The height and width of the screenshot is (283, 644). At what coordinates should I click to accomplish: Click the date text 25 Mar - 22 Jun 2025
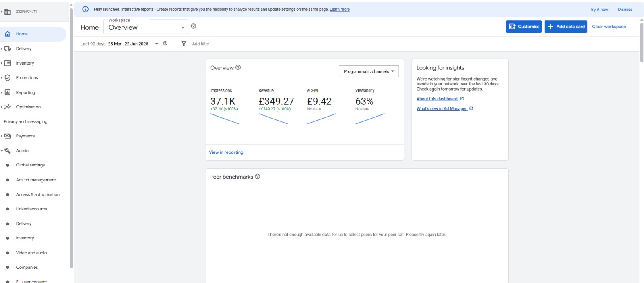(x=128, y=44)
